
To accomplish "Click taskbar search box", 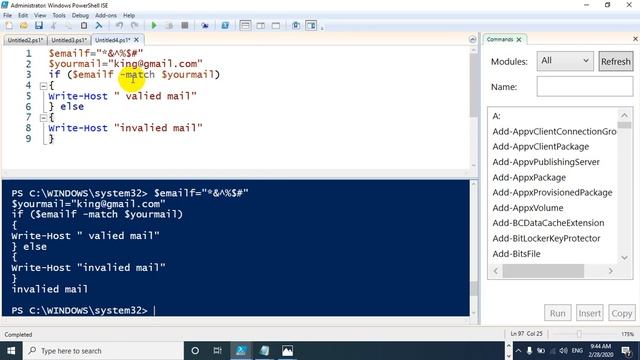I will 103,351.
